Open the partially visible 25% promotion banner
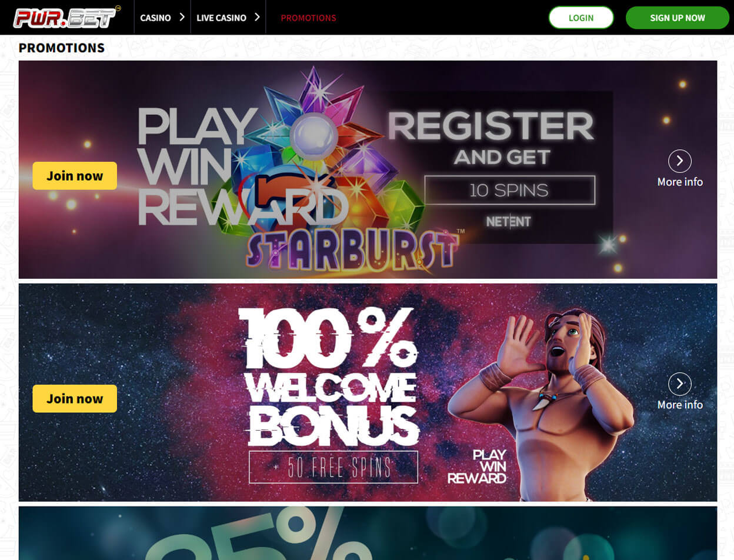The width and height of the screenshot is (734, 560). click(368, 533)
